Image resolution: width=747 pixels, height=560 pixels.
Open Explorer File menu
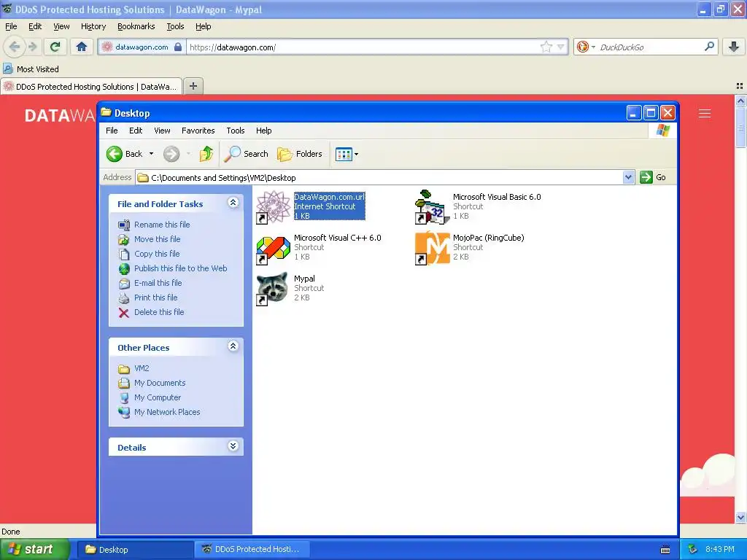[112, 131]
